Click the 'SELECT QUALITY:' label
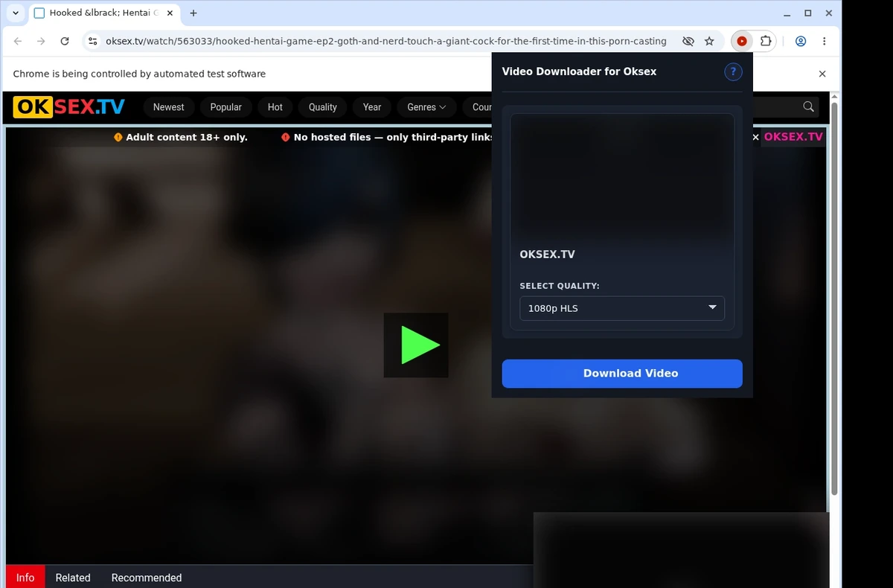893x588 pixels. pos(560,286)
